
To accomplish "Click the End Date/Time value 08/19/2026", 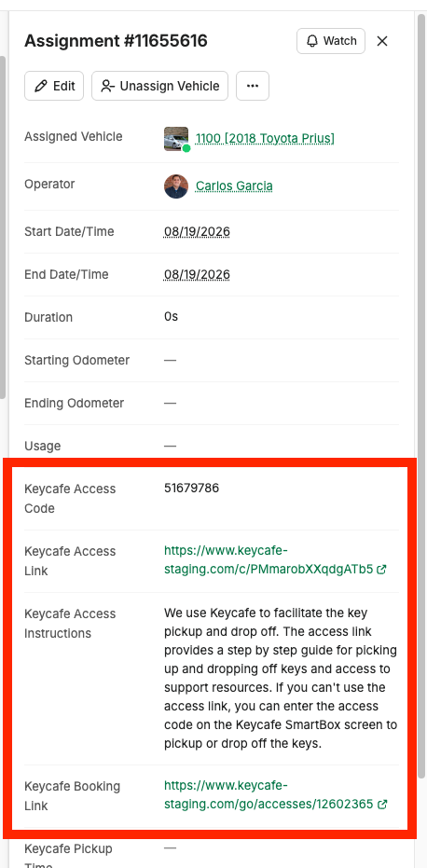I will [197, 274].
